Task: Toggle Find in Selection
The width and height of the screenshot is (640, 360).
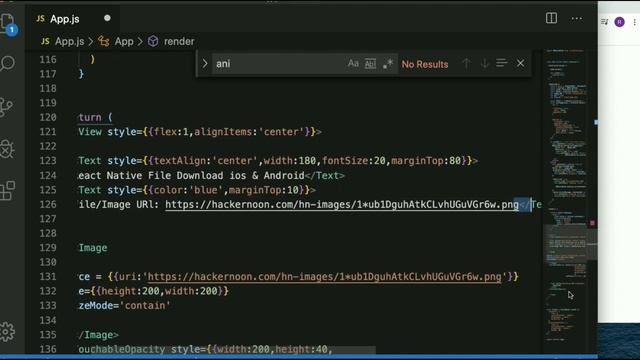Action: pyautogui.click(x=502, y=64)
